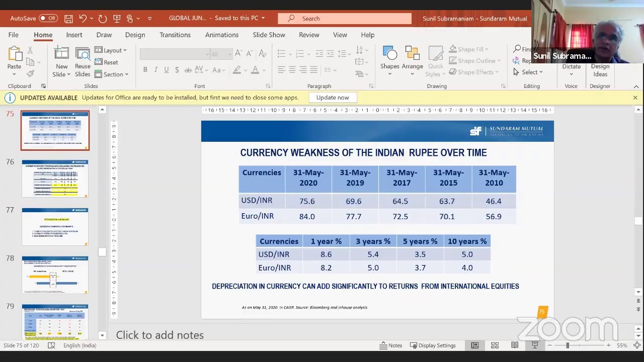The width and height of the screenshot is (644, 362).
Task: Switch to Slide Sorter view
Action: click(495, 345)
